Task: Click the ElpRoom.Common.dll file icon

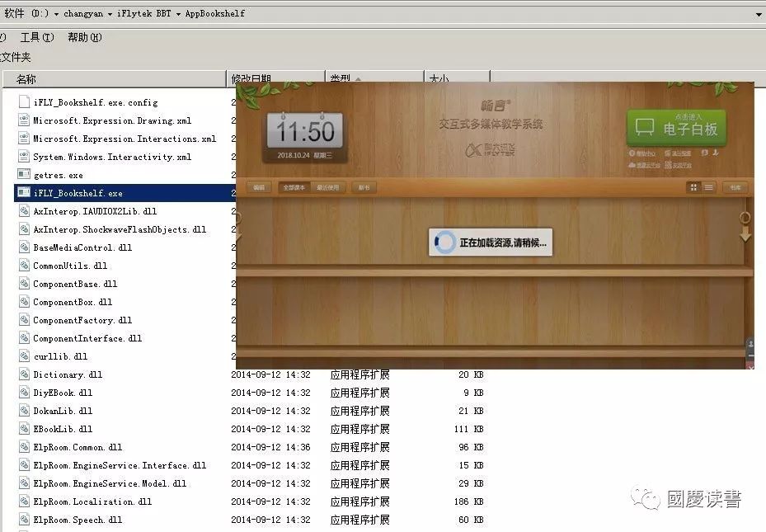Action: tap(24, 446)
